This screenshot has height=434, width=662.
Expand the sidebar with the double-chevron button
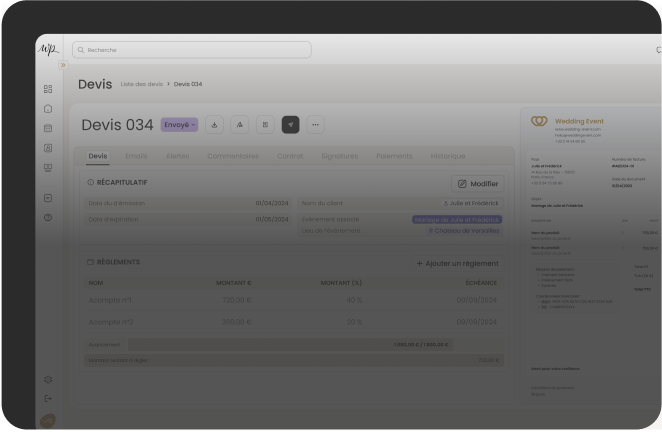63,65
